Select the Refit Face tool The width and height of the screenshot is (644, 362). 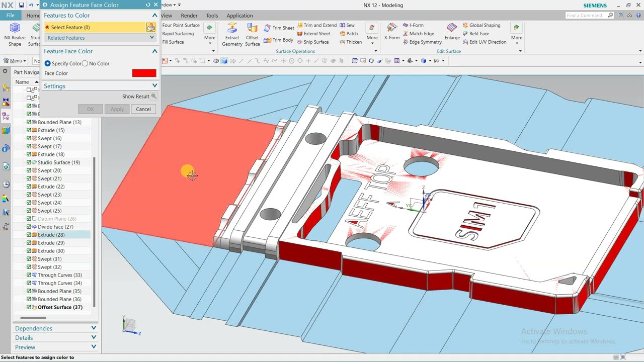point(475,34)
